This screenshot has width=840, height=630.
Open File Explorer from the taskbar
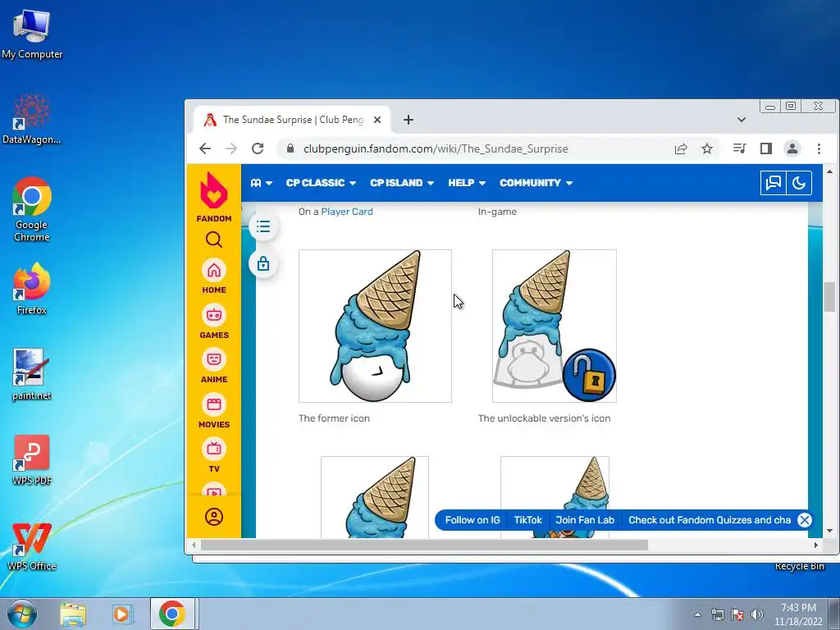pyautogui.click(x=73, y=614)
